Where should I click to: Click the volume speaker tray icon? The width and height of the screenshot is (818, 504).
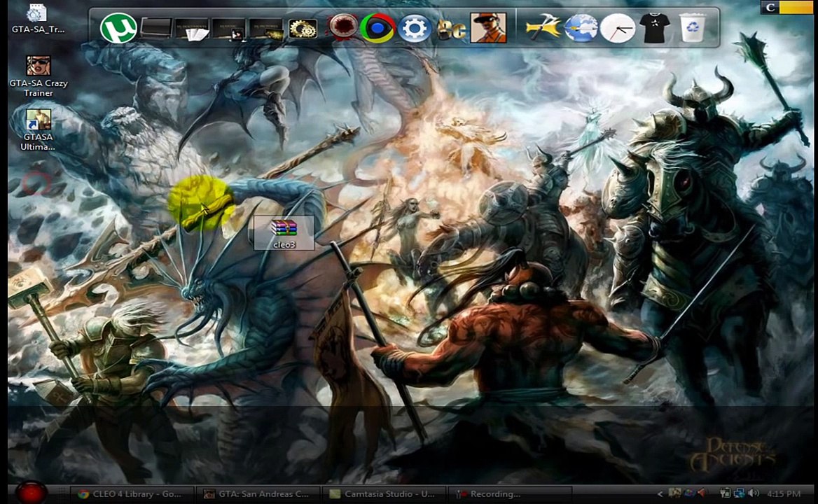point(753,493)
